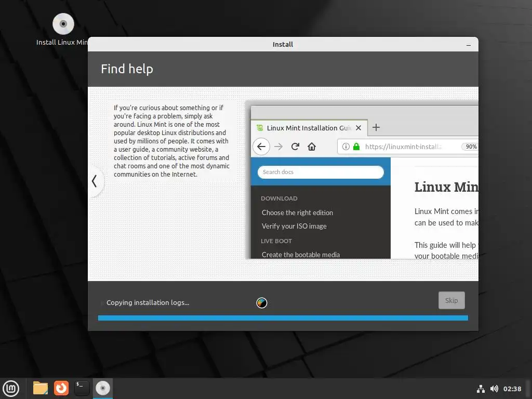Click the DOWNLOAD section header
The width and height of the screenshot is (532, 399).
point(279,198)
